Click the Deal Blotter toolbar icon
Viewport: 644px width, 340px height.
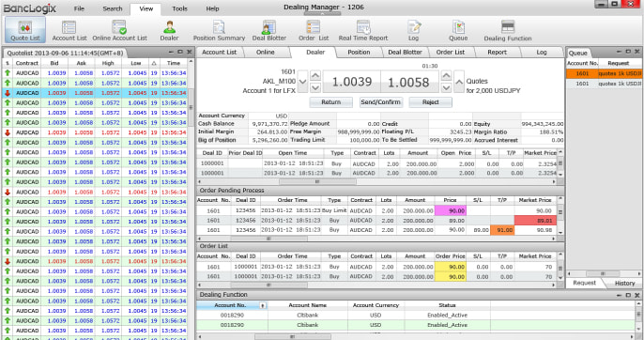tap(269, 30)
